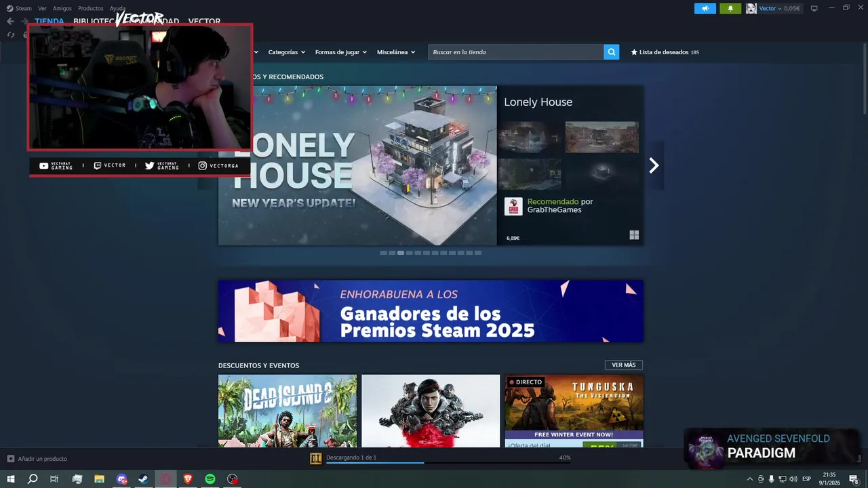Select the last carousel page dot
This screenshot has width=868, height=488.
pyautogui.click(x=478, y=253)
